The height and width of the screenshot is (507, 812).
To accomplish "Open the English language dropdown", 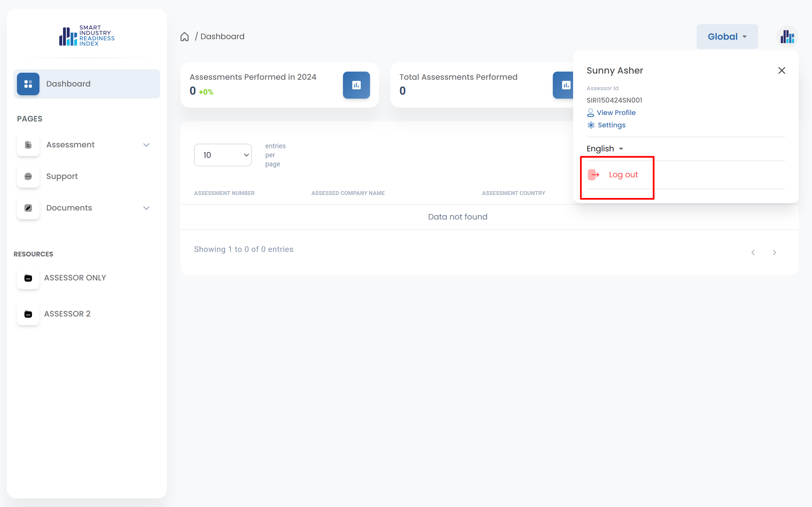I will (605, 149).
